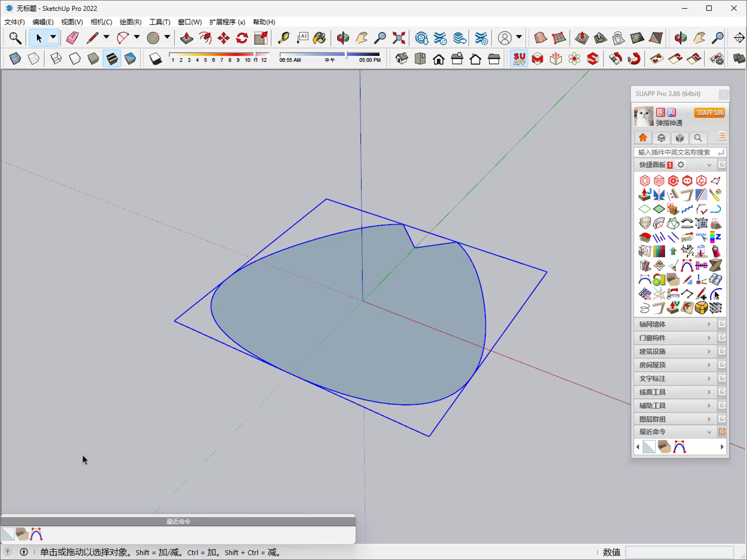Screen dimensions: 747x560
Task: Open the Line tool dropdown arrow
Action: point(106,38)
